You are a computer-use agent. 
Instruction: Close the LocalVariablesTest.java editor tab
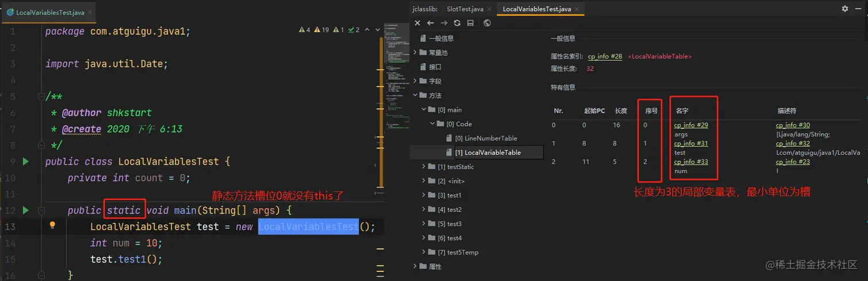coord(90,12)
